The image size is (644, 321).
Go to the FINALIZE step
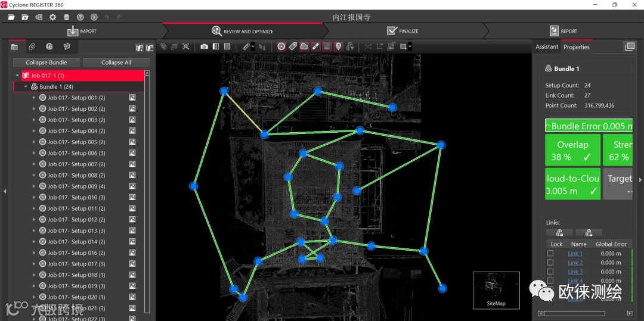(402, 31)
